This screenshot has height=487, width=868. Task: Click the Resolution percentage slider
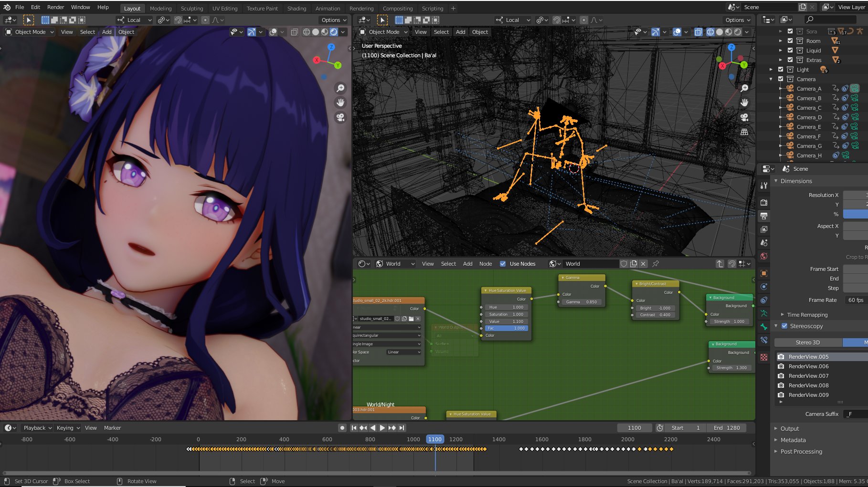coord(856,214)
